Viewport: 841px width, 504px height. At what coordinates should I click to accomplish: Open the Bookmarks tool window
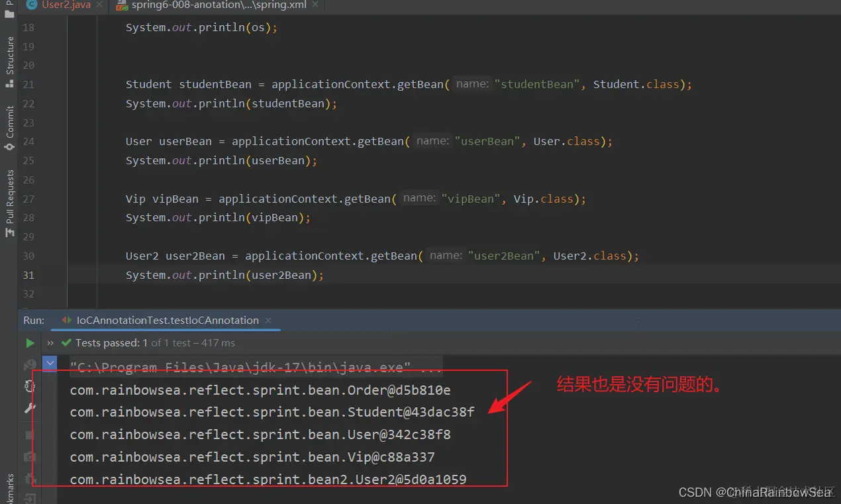9,489
